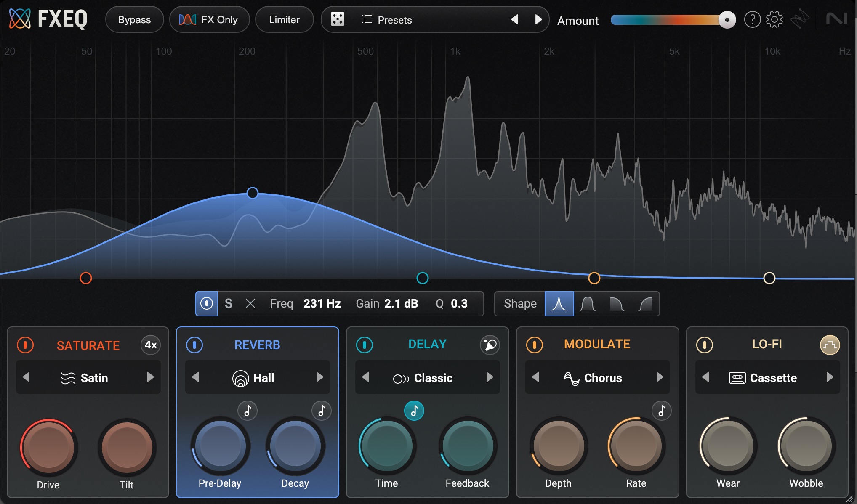Click the Cassette type icon
The image size is (857, 504).
tap(737, 378)
